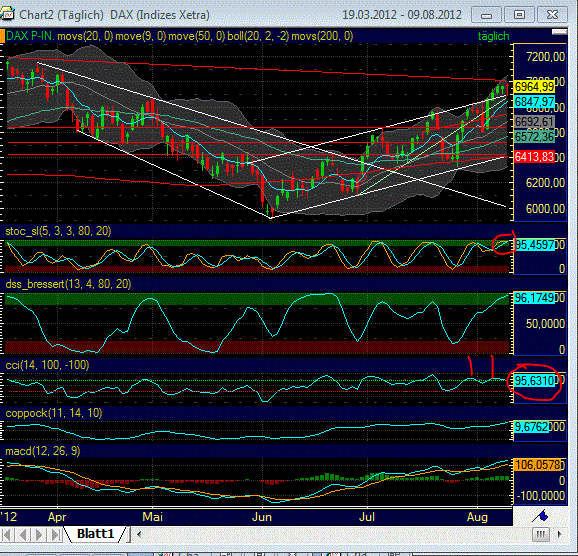Click the macd(12, 26, 9) panel title
This screenshot has width=578, height=556.
43,451
